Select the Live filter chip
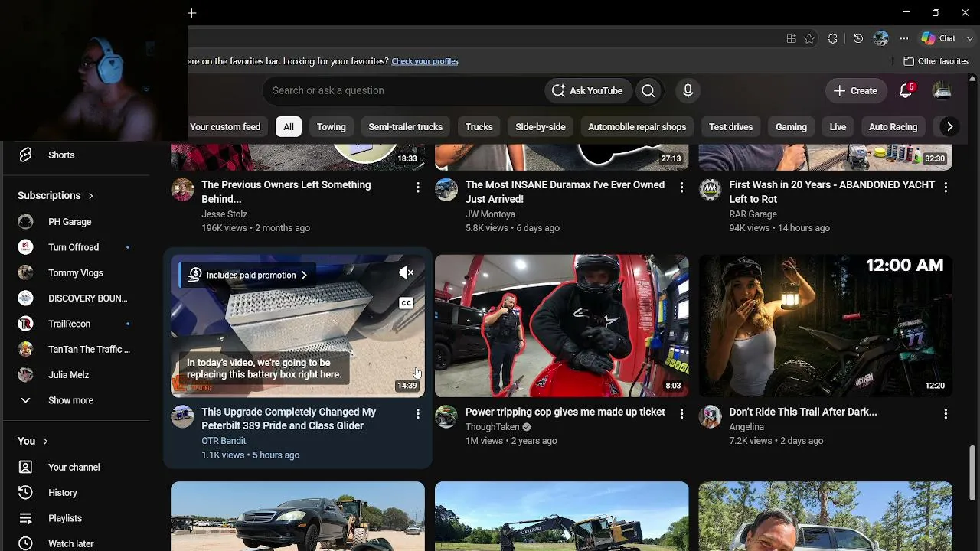Screen dimensions: 980x551 tap(838, 127)
